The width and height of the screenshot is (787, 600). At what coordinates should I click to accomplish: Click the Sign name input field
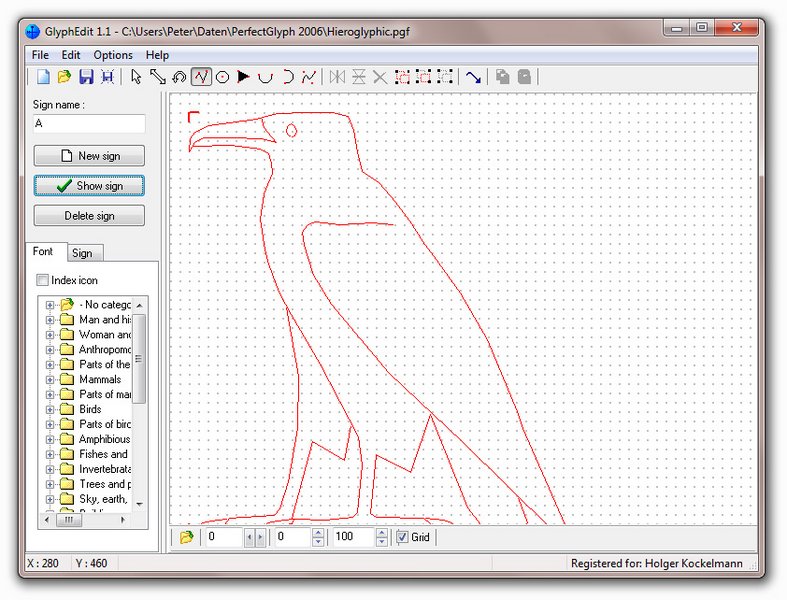89,124
